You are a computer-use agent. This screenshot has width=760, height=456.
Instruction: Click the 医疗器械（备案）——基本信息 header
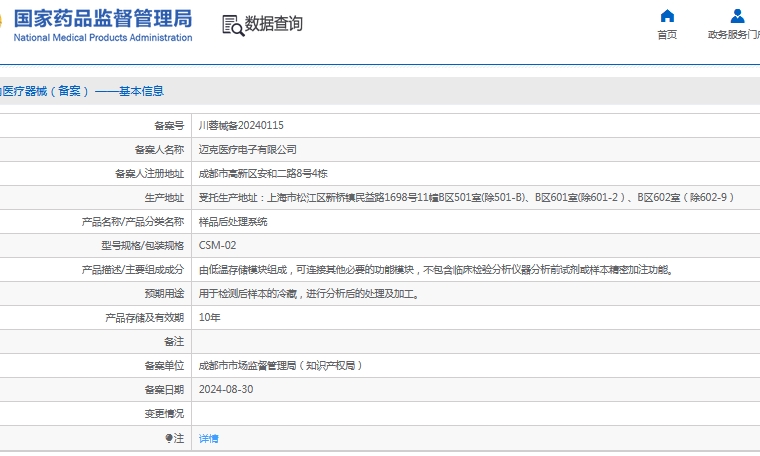(x=82, y=91)
